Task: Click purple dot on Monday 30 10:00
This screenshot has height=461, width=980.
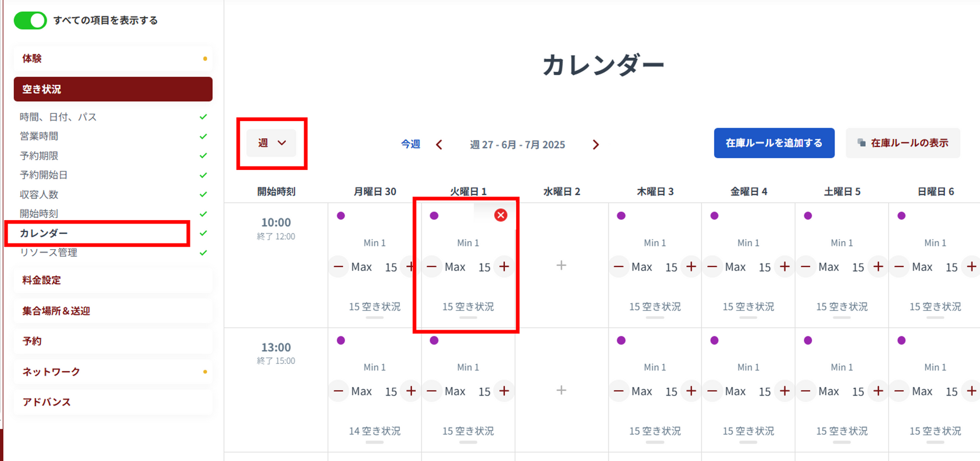Action: [x=341, y=216]
